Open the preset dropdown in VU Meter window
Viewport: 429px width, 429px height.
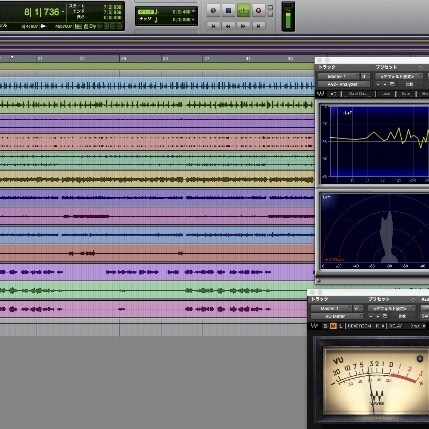pyautogui.click(x=392, y=308)
